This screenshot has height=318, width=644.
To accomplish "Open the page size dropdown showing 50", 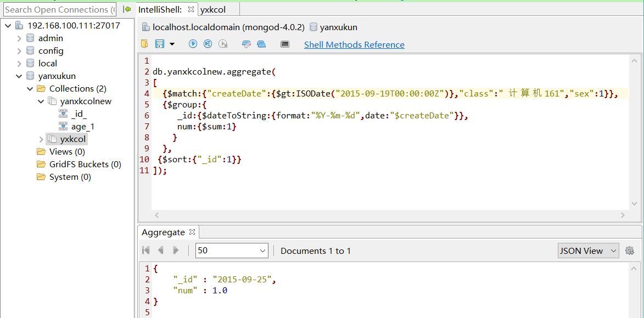I will [232, 251].
